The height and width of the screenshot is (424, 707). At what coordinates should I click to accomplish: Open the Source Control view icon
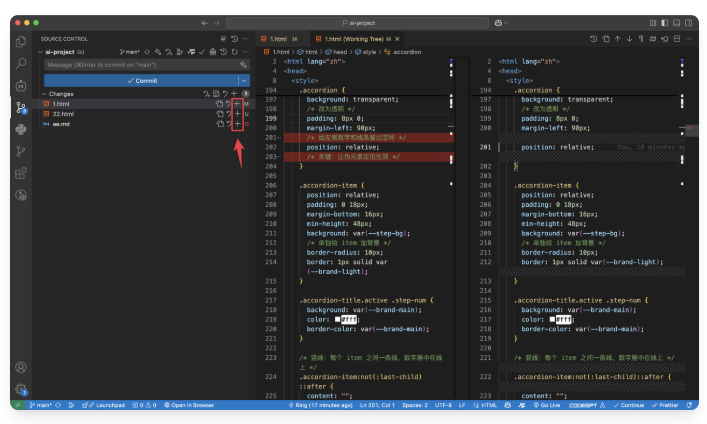coord(21,107)
